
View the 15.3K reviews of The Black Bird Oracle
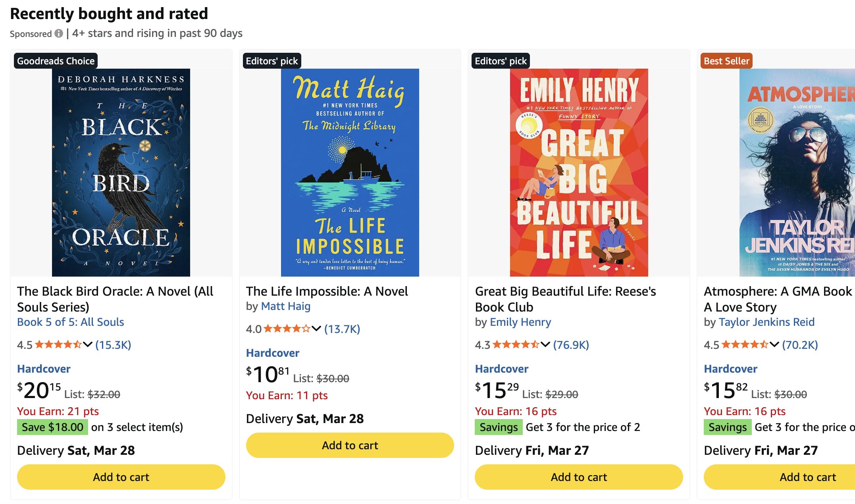(x=112, y=344)
